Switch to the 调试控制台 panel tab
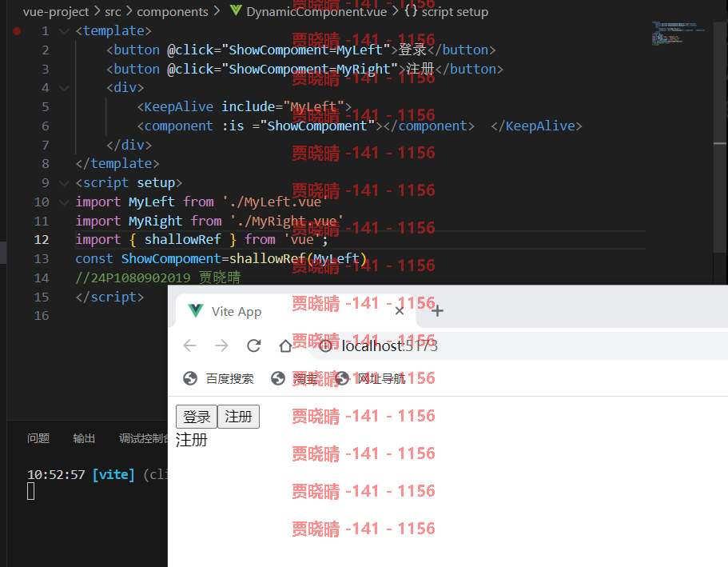The image size is (728, 567). [144, 438]
